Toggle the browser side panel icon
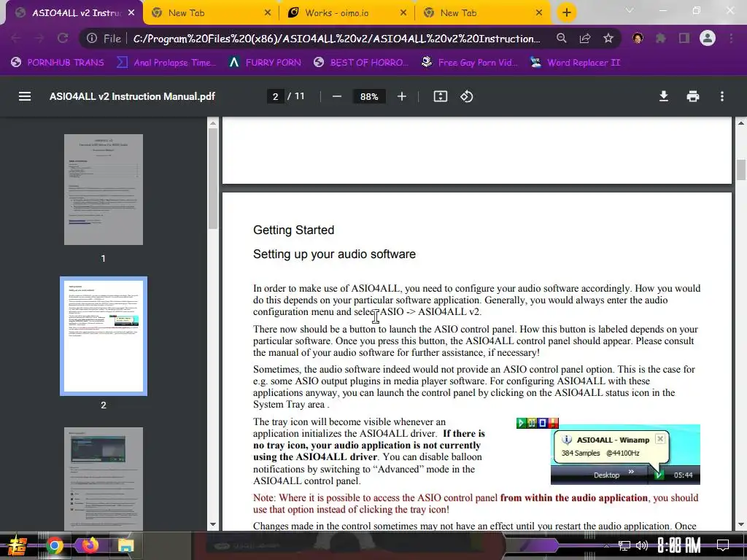 pos(684,38)
